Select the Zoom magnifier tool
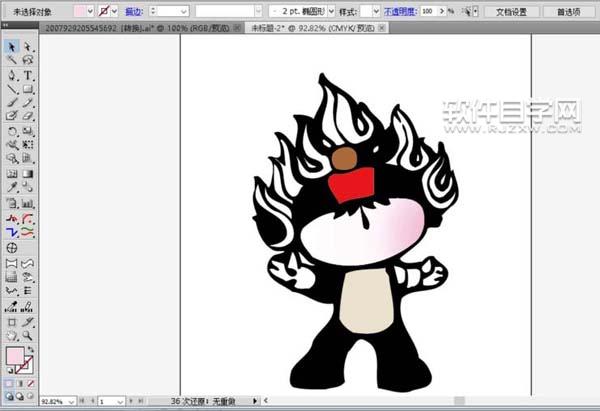The height and width of the screenshot is (411, 600). coord(27,336)
